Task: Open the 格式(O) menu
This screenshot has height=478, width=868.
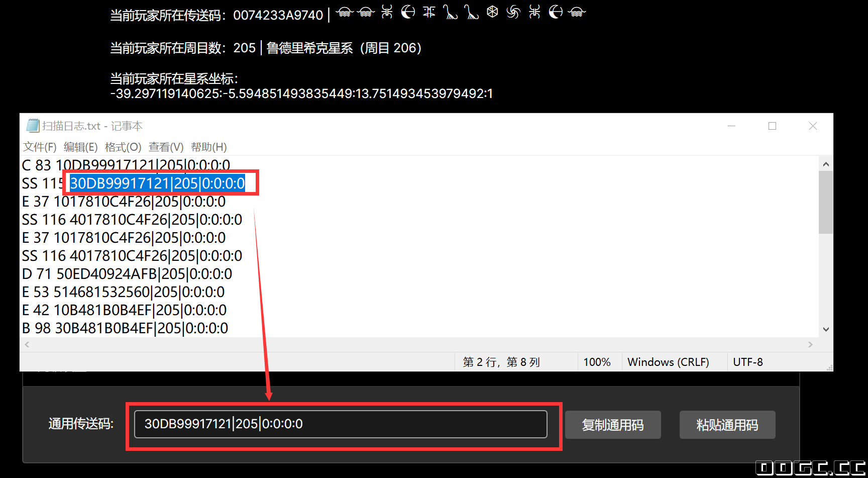Action: click(x=123, y=147)
